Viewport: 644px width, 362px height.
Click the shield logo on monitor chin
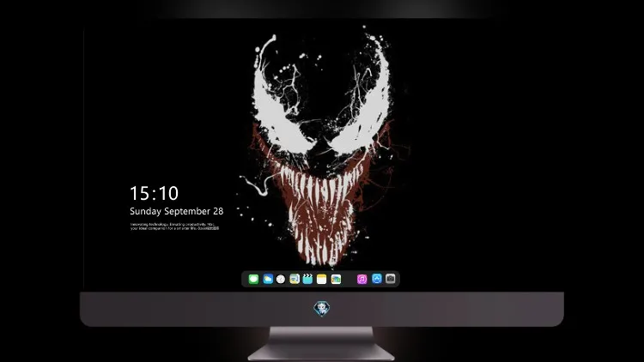click(x=322, y=309)
